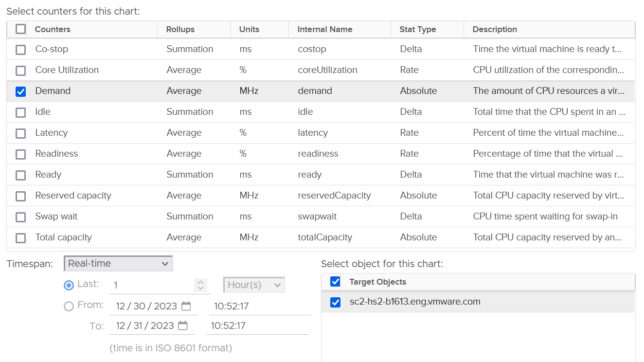Toggle all Target Objects header checkbox
The image size is (644, 362).
335,282
